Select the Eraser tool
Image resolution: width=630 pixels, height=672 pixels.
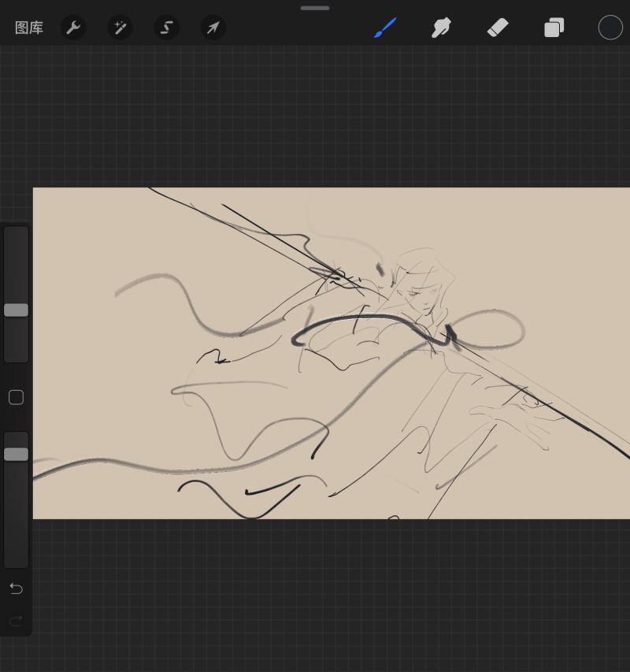[498, 28]
